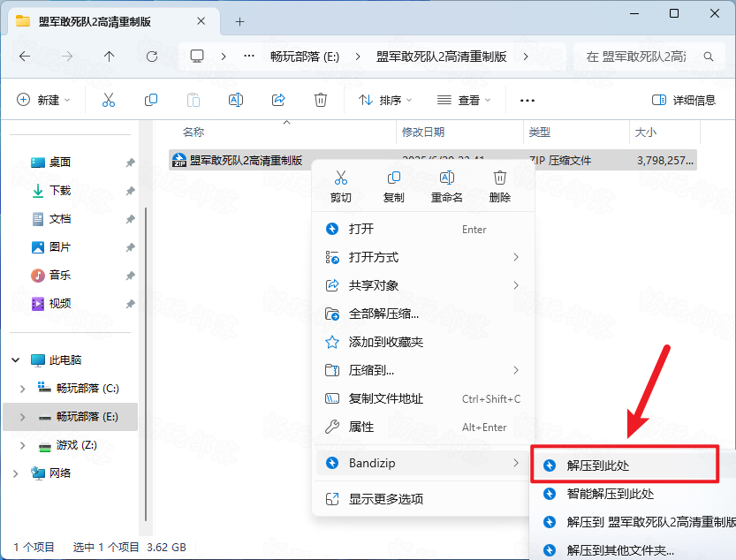Viewport: 736px width, 560px height.
Task: Sort by the 类型 column header
Action: [x=539, y=132]
